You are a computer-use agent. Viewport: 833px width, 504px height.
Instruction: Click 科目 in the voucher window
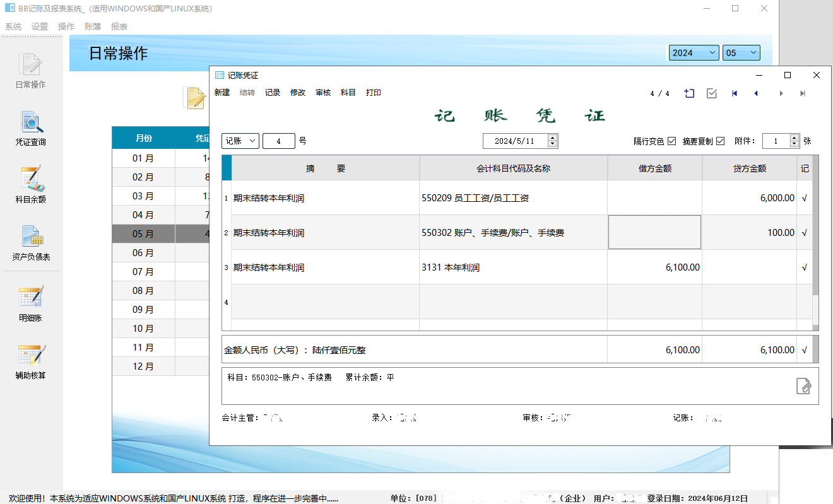[x=348, y=93]
